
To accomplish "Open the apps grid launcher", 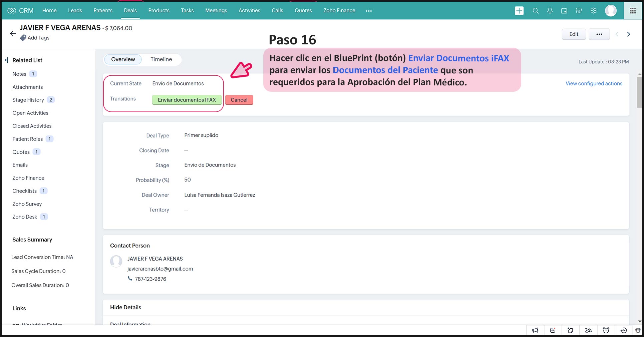I will [x=633, y=11].
